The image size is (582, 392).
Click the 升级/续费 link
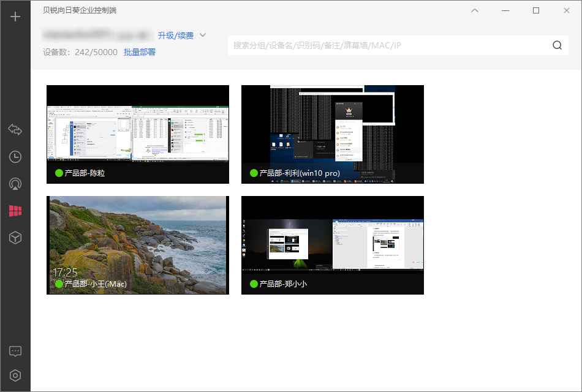click(x=176, y=36)
